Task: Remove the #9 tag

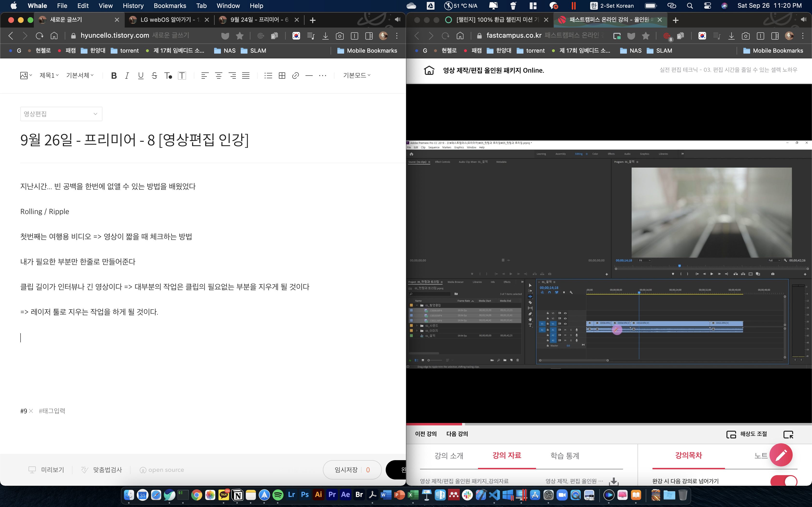Action: coord(31,411)
